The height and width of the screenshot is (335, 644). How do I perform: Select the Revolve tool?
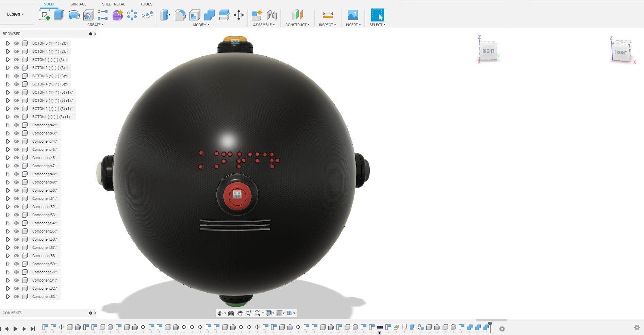(x=74, y=15)
